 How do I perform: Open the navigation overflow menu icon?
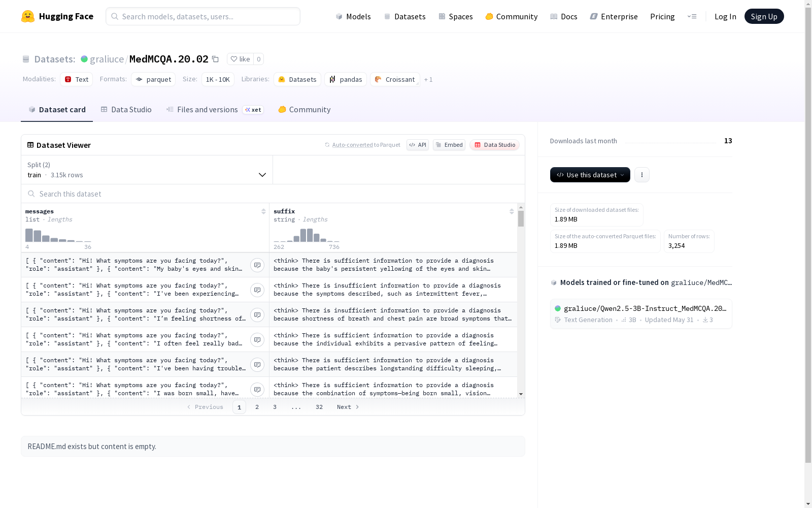[692, 16]
